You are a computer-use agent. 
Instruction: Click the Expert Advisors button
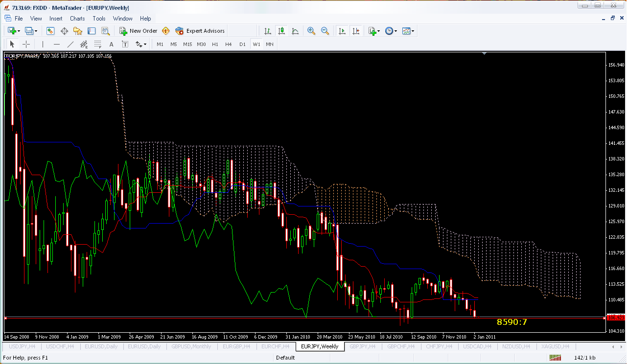pos(200,31)
